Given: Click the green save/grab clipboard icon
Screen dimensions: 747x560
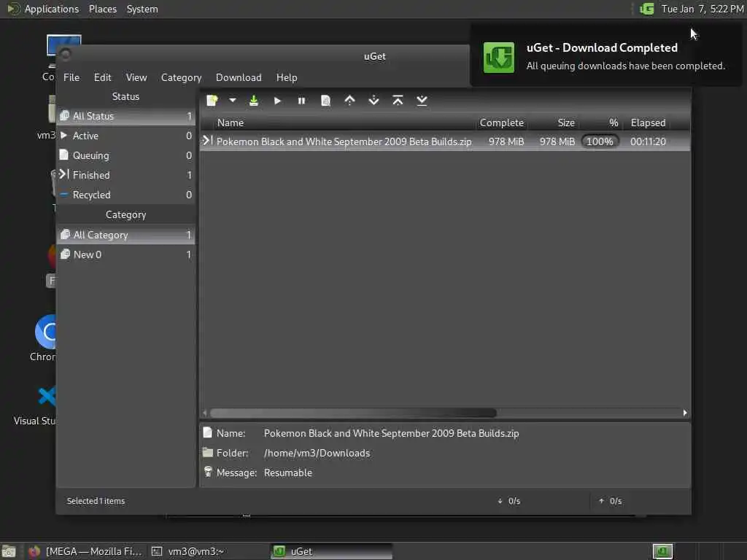Looking at the screenshot, I should pyautogui.click(x=254, y=101).
